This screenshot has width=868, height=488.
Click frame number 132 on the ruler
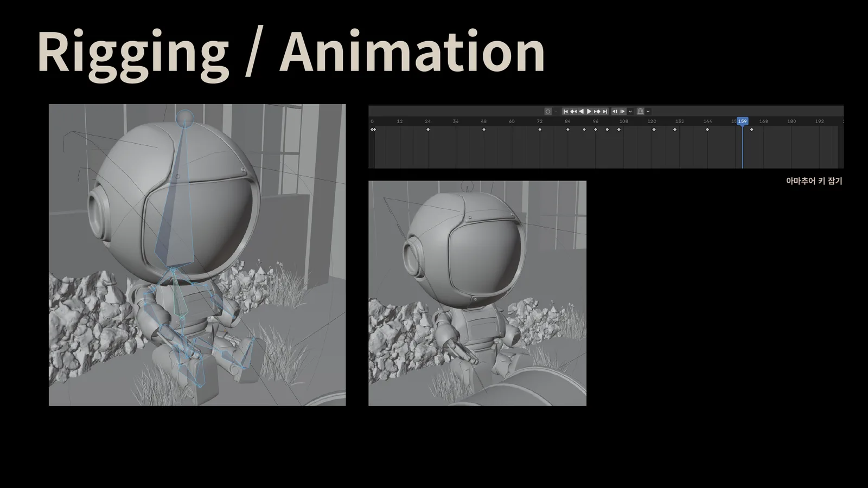pos(680,121)
